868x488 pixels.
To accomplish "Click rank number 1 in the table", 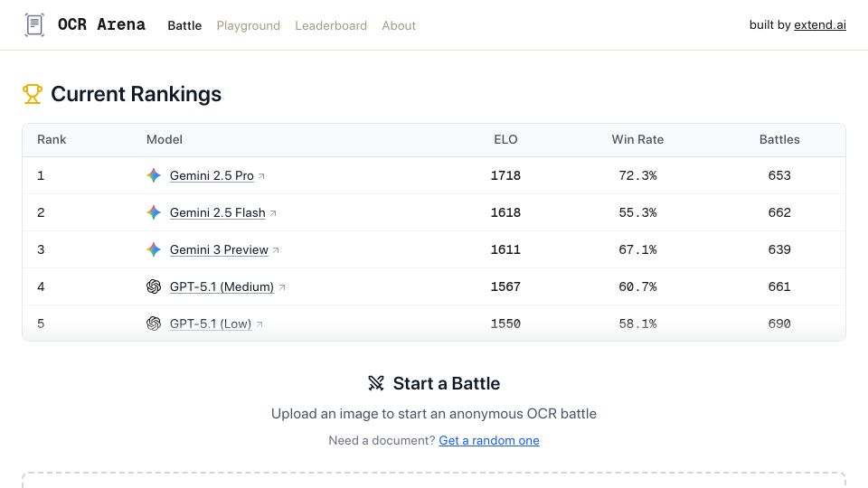I will click(41, 175).
